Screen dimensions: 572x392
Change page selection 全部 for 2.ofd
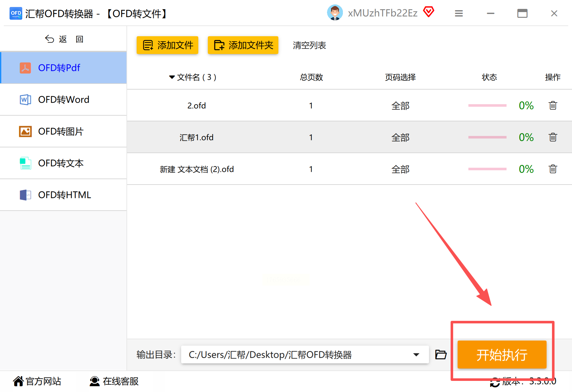[x=400, y=105]
